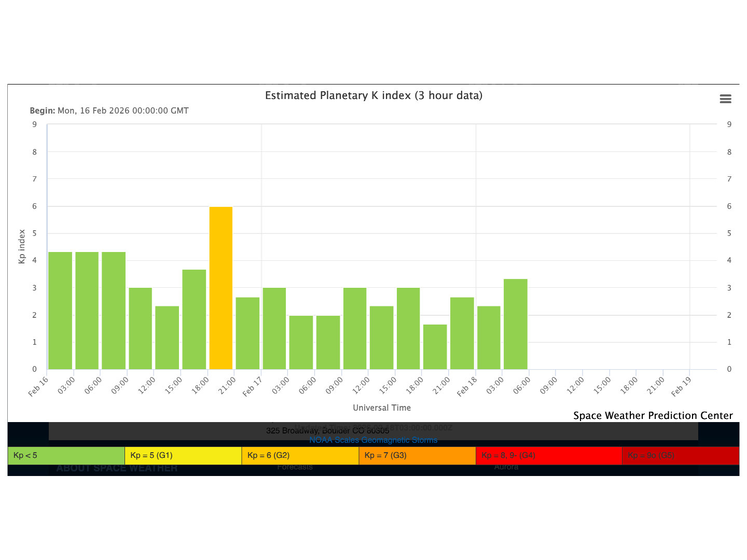Open NOAA Scales Geomagnetic Storms link
The image size is (747, 560).
point(373,440)
